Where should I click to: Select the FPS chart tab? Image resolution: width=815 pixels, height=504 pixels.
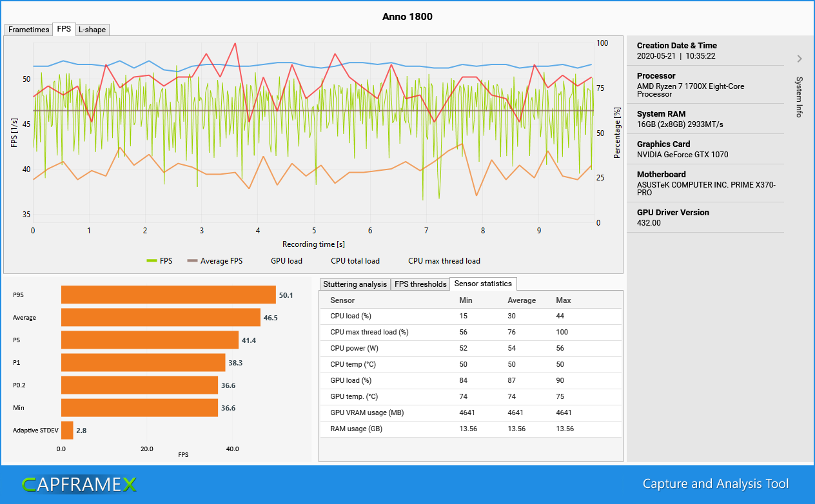click(64, 29)
